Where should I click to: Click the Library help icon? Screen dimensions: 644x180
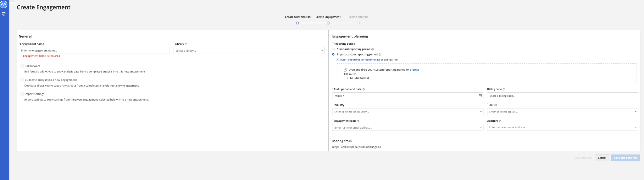(x=186, y=44)
